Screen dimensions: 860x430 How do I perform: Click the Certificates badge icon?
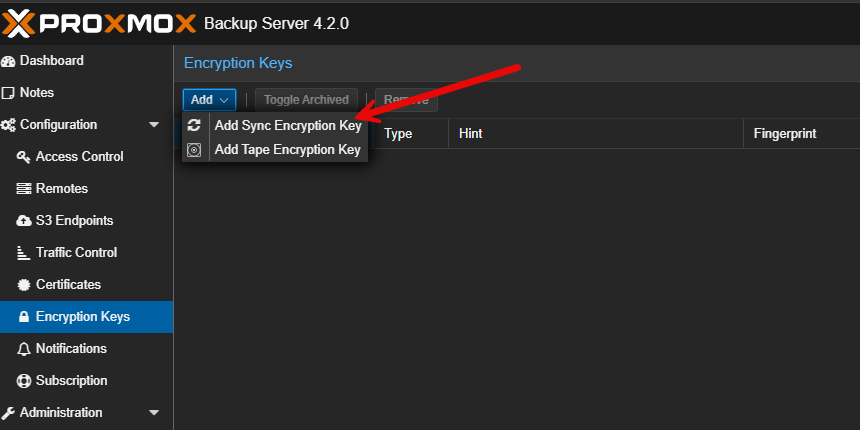24,285
